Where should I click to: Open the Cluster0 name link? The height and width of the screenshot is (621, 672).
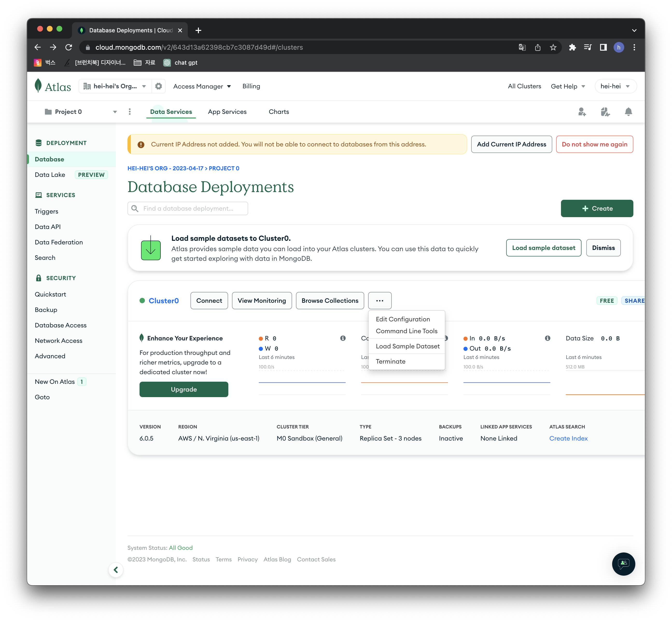tap(164, 300)
